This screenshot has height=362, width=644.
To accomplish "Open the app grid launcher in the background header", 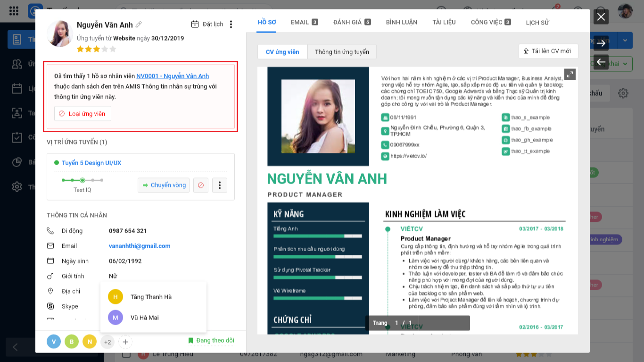I will [14, 10].
